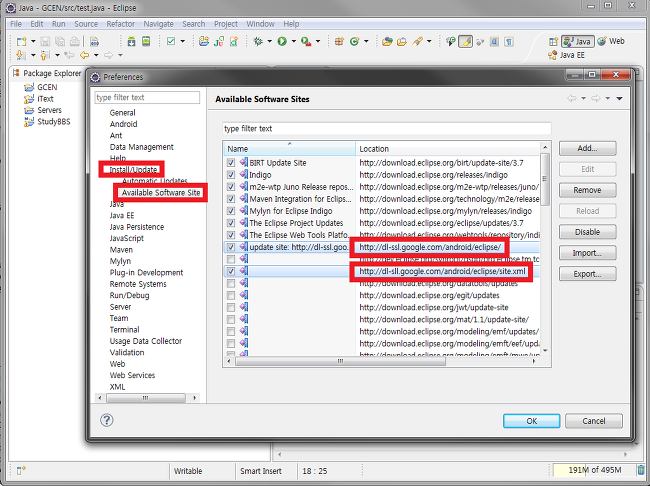Click the back arrow in Preferences page header
Screen dimensions: 650x486
tap(572, 98)
